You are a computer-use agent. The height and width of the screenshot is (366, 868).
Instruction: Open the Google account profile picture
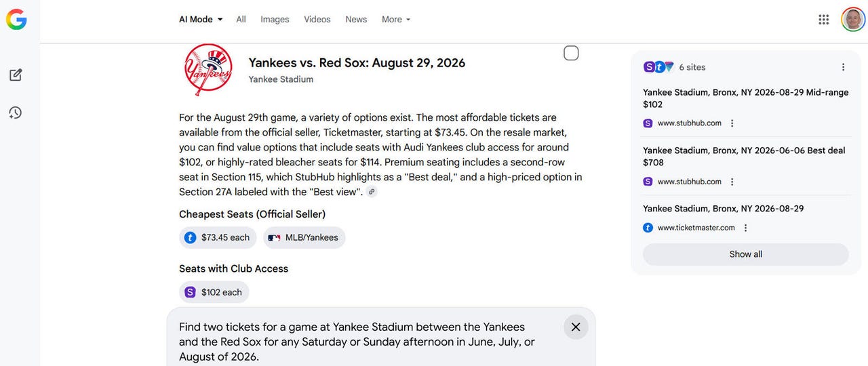coord(853,20)
